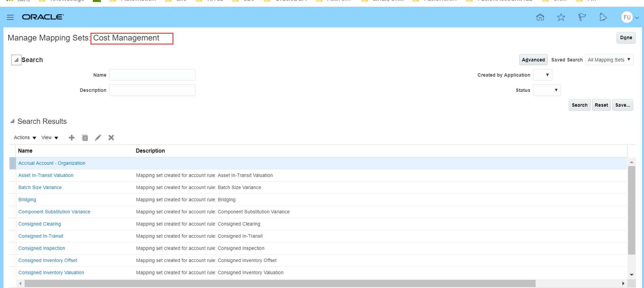This screenshot has width=644, height=288.
Task: Click the Delete X icon
Action: tap(111, 137)
